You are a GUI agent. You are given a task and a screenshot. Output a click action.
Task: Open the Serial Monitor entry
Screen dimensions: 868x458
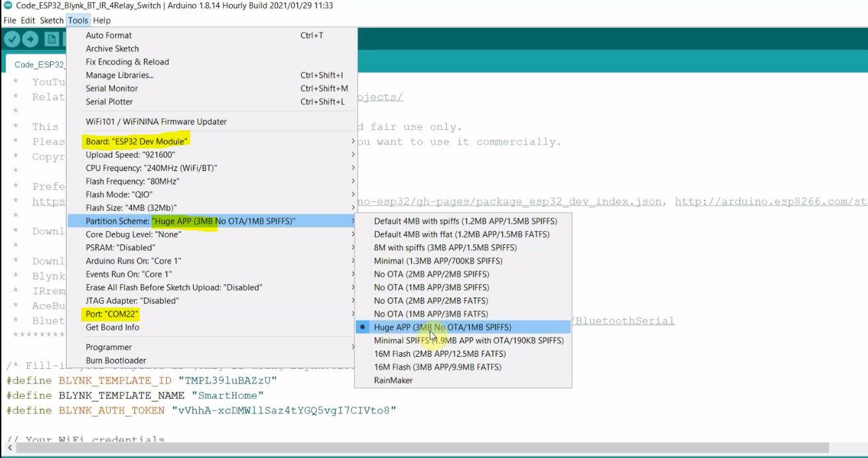tap(212, 89)
